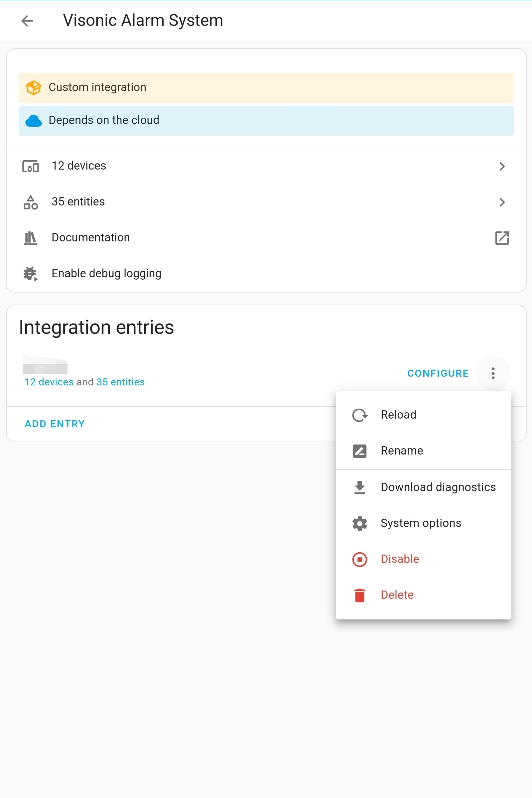Choose System options in the menu
The image size is (532, 798).
coord(421,523)
